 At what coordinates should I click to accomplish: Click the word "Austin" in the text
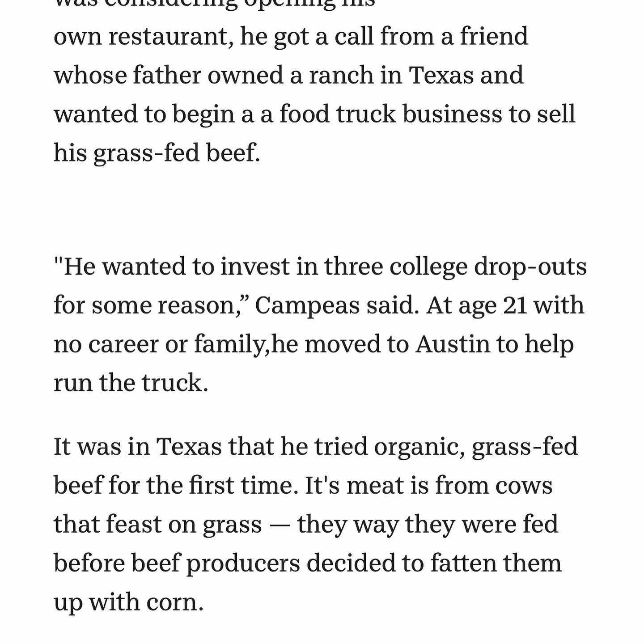(x=453, y=344)
